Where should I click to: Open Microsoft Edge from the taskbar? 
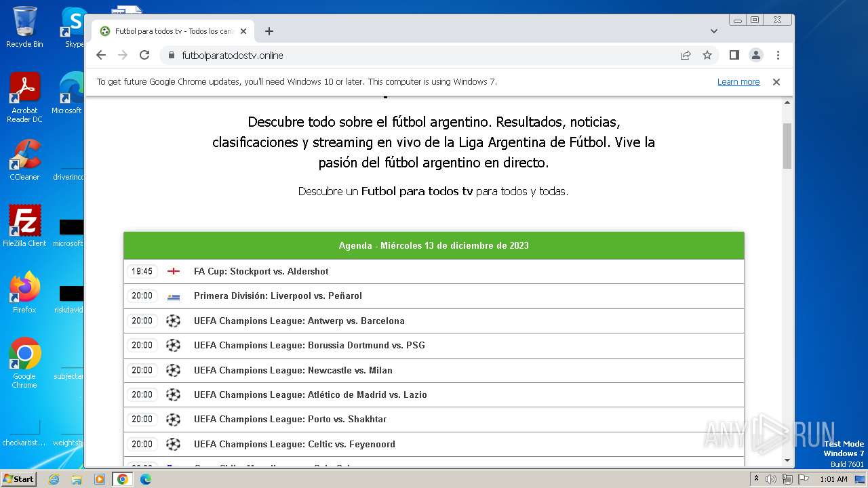(x=146, y=479)
